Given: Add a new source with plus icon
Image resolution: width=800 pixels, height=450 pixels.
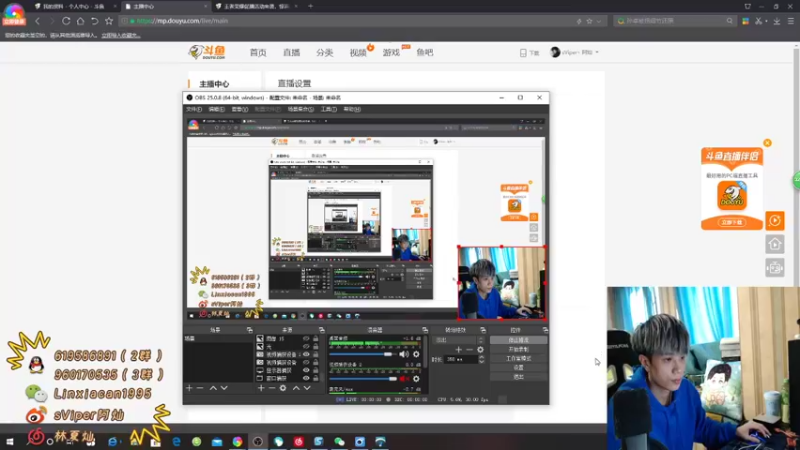Looking at the screenshot, I should 261,388.
